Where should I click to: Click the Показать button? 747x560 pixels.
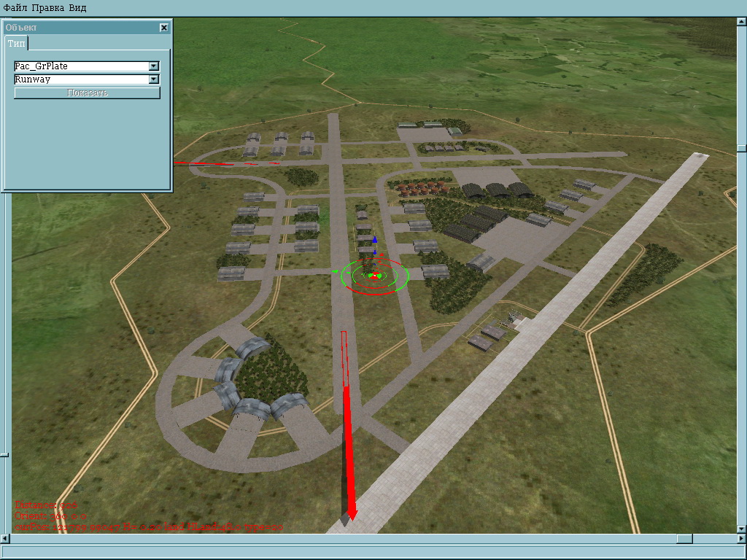pos(88,93)
